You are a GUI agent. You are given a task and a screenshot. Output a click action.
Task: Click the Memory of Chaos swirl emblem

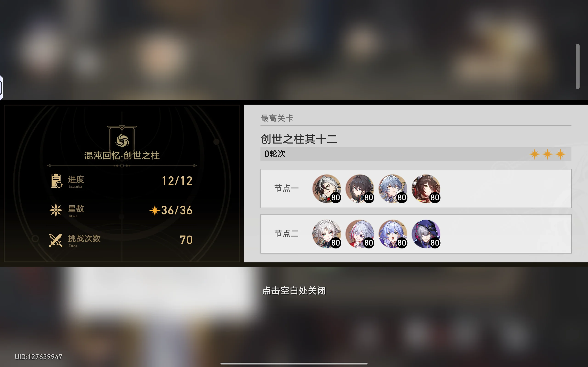[x=122, y=140]
